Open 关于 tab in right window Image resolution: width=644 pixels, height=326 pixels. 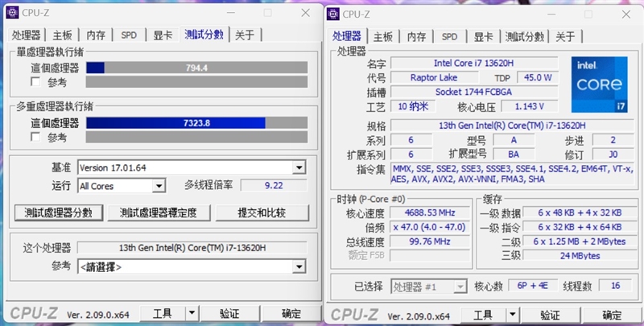click(566, 36)
